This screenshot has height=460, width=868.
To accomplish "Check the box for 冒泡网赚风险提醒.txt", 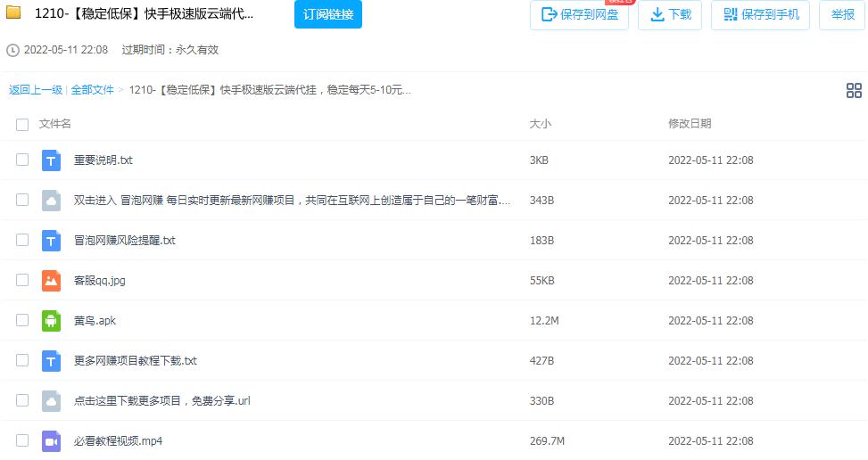I will click(x=22, y=240).
